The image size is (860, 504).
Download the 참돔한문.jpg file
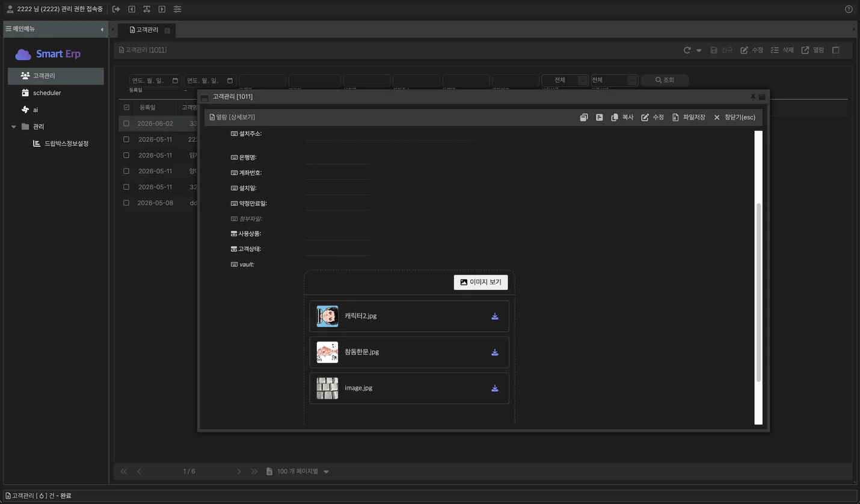(x=495, y=352)
